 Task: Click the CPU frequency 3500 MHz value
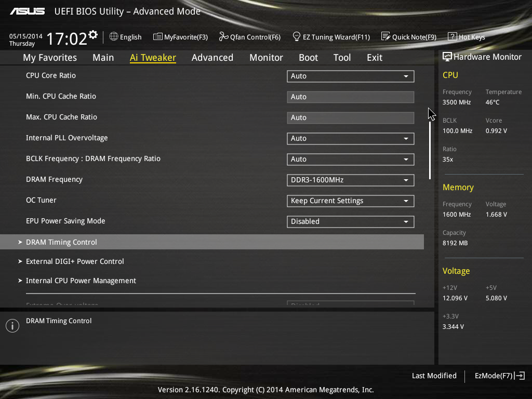[x=456, y=102]
